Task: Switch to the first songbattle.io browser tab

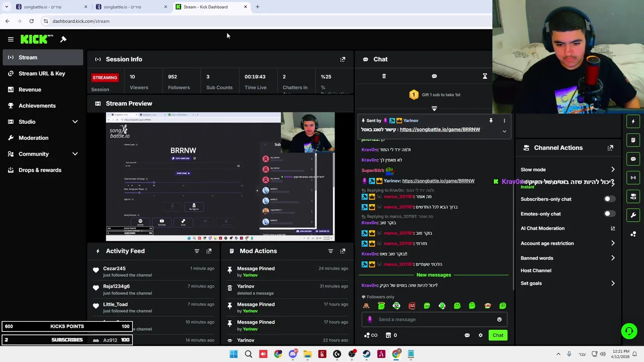Action: (51, 7)
